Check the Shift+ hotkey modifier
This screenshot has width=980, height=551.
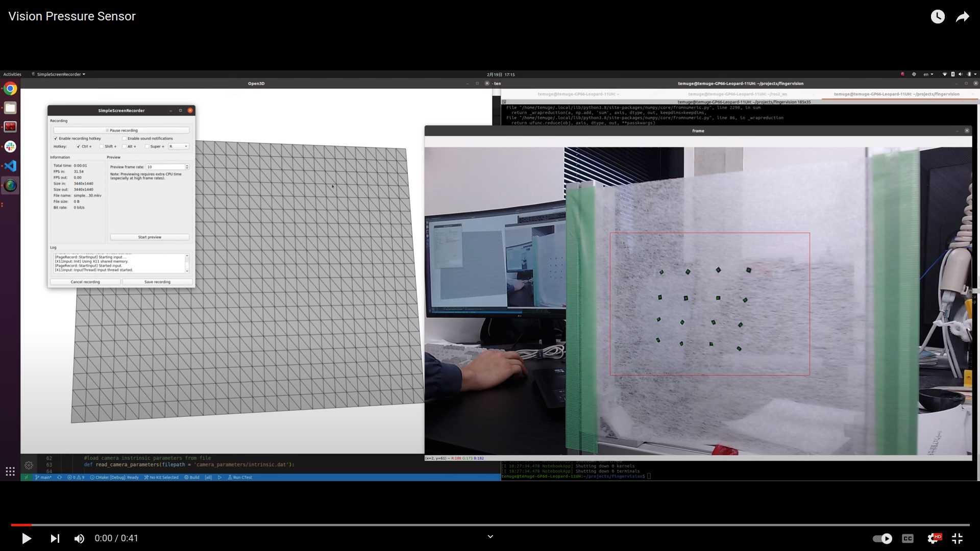[102, 146]
